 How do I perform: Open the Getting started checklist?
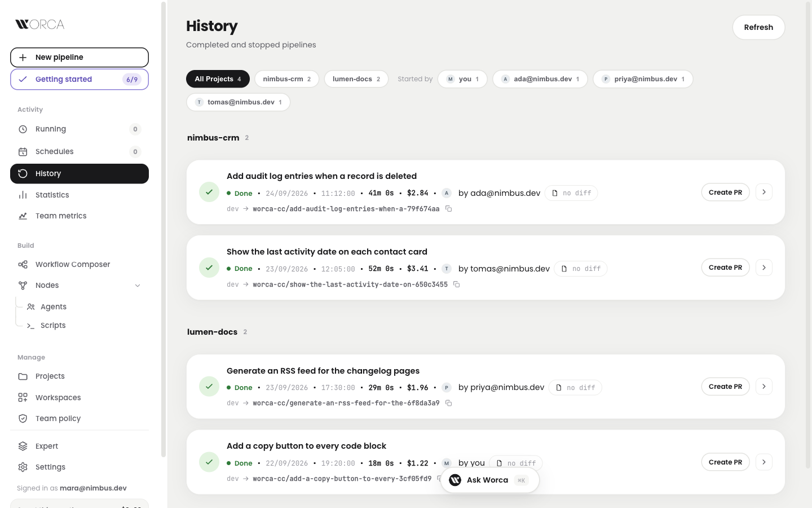[80, 79]
